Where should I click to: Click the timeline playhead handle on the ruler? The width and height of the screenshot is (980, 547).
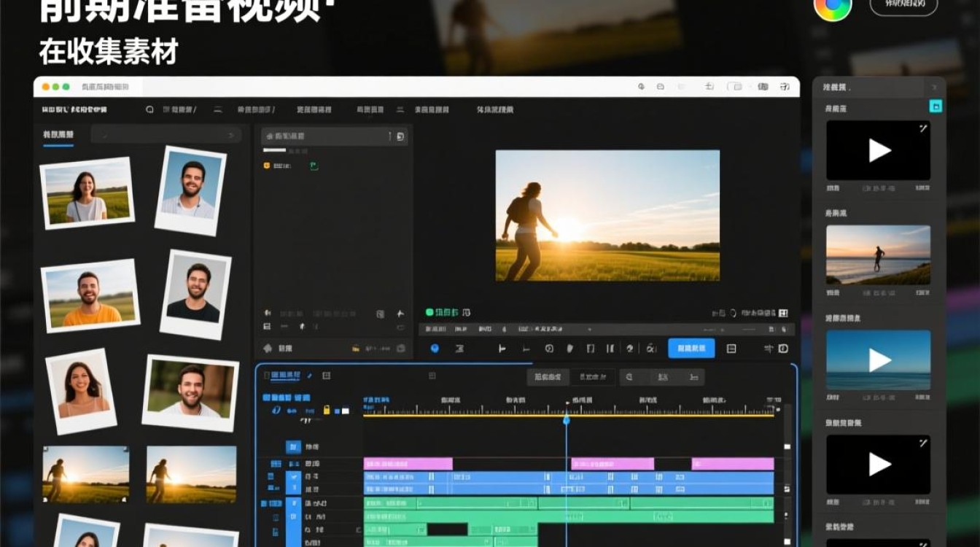[566, 419]
